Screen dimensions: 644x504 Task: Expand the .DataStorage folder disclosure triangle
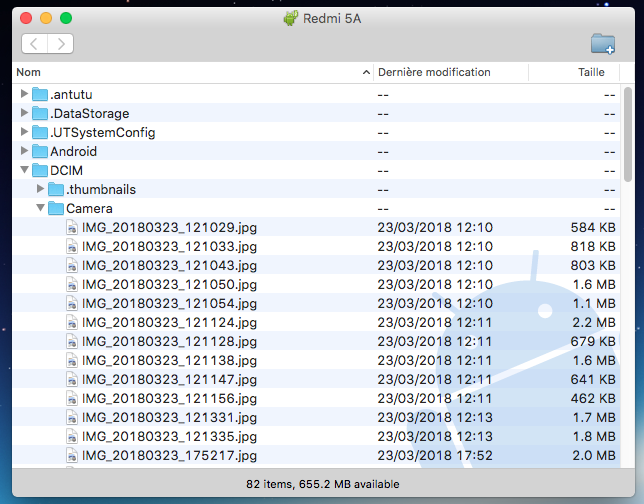pyautogui.click(x=25, y=113)
